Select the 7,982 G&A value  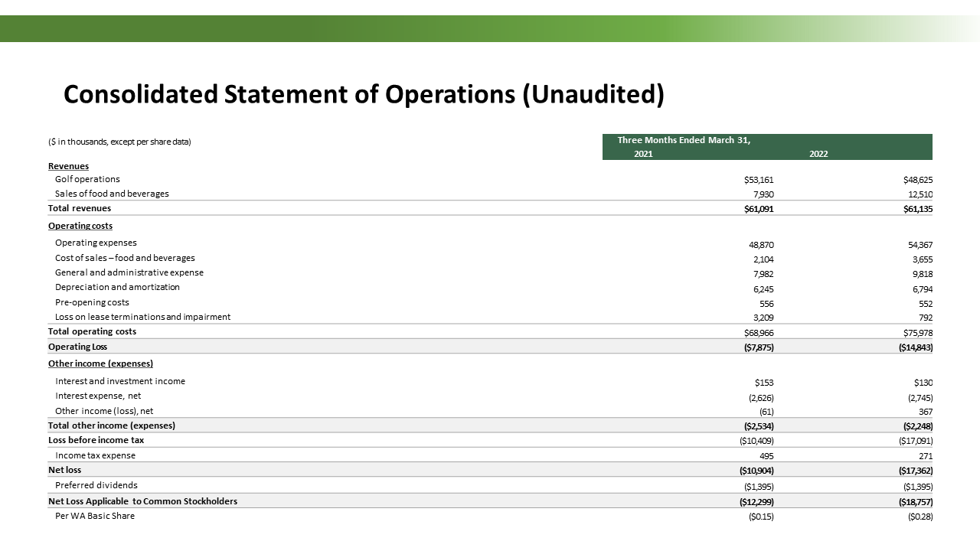[763, 275]
